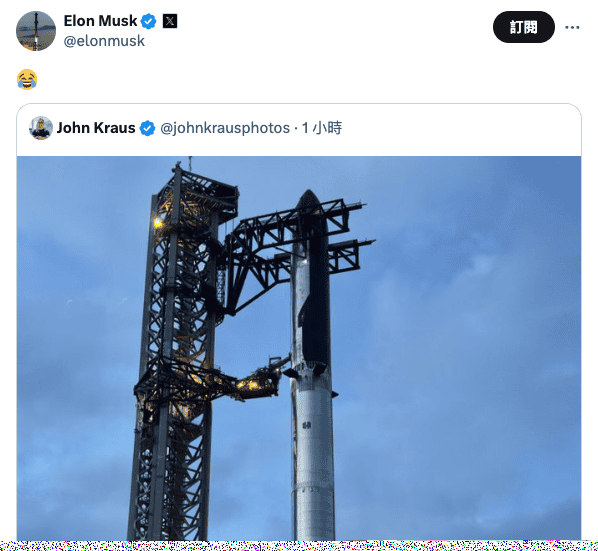The height and width of the screenshot is (551, 598).
Task: Click the Elon Musk display name
Action: point(100,21)
